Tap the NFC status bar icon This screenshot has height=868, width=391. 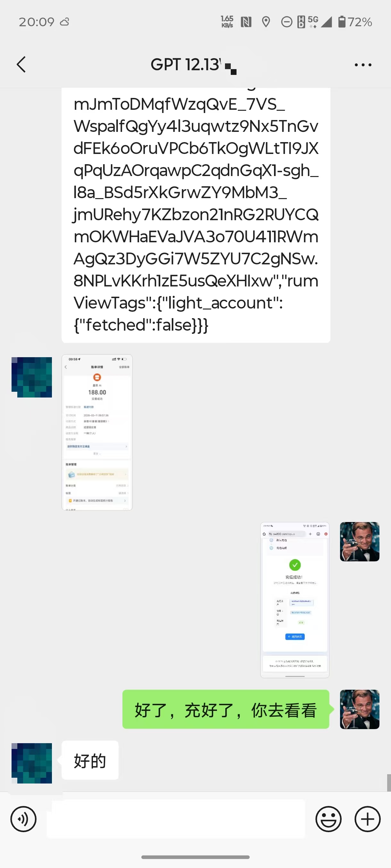tap(246, 22)
